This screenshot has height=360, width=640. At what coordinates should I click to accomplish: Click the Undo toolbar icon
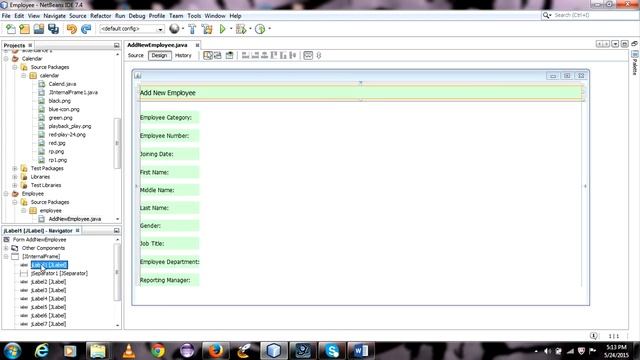click(71, 29)
